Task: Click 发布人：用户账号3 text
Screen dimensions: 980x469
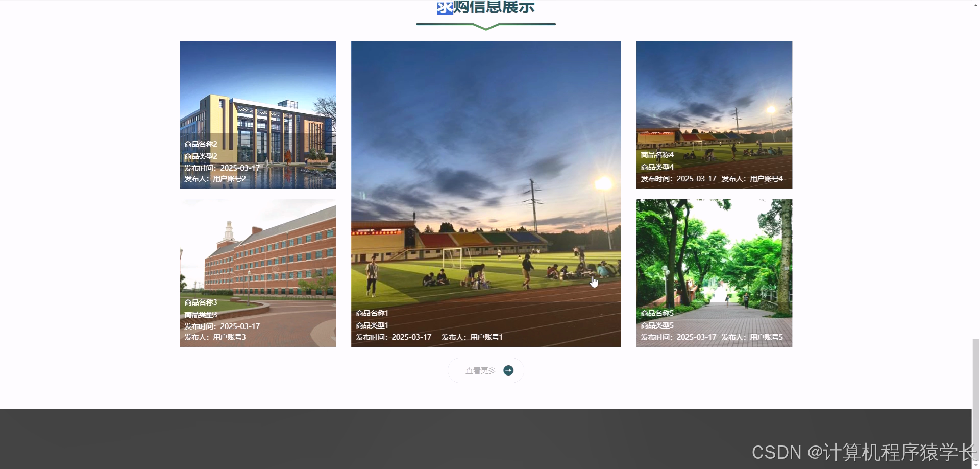Action: 215,337
